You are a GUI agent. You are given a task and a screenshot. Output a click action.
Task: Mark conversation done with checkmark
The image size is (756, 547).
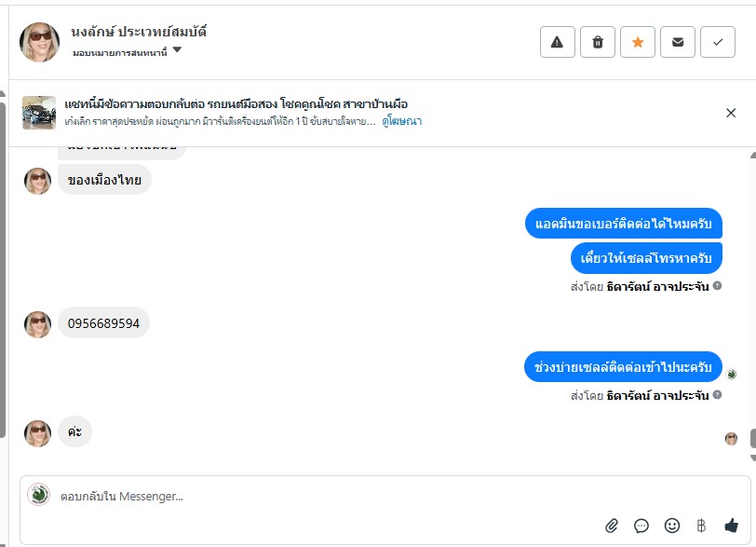click(718, 42)
